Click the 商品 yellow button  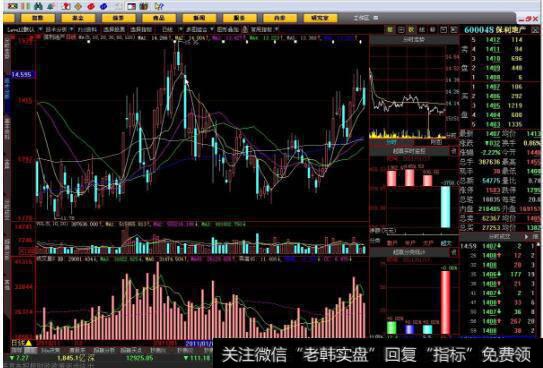point(159,18)
